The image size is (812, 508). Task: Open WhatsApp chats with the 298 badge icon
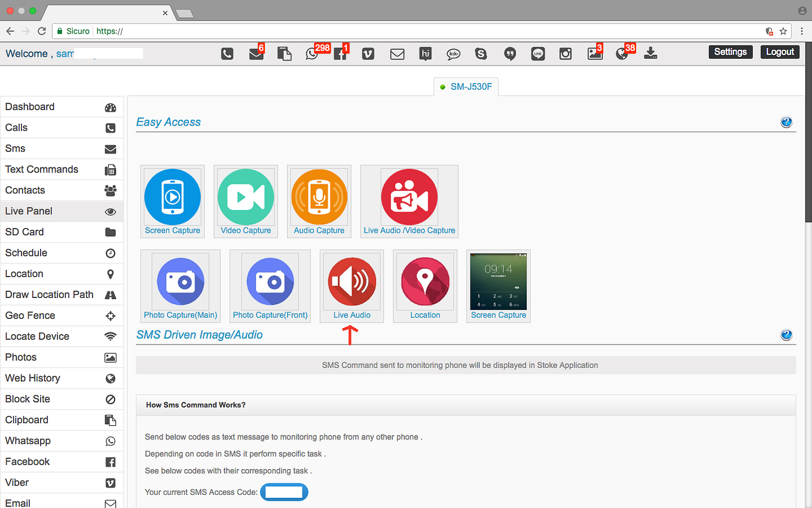coord(312,53)
